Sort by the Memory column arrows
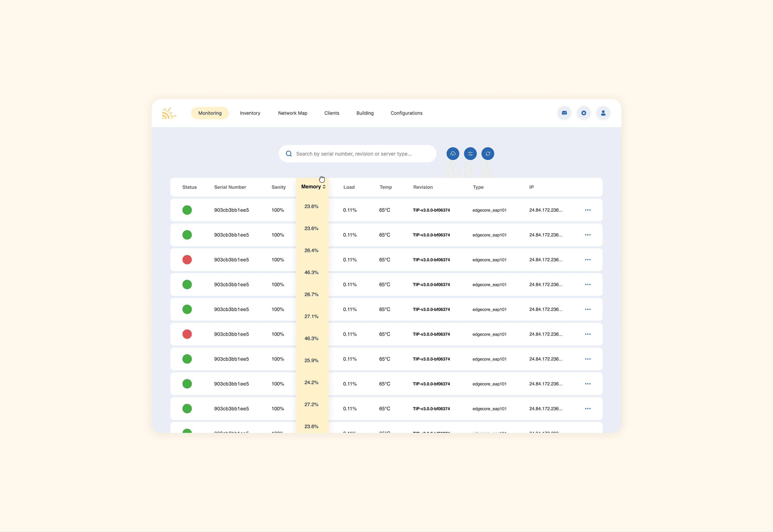This screenshot has width=773, height=532. (x=324, y=187)
